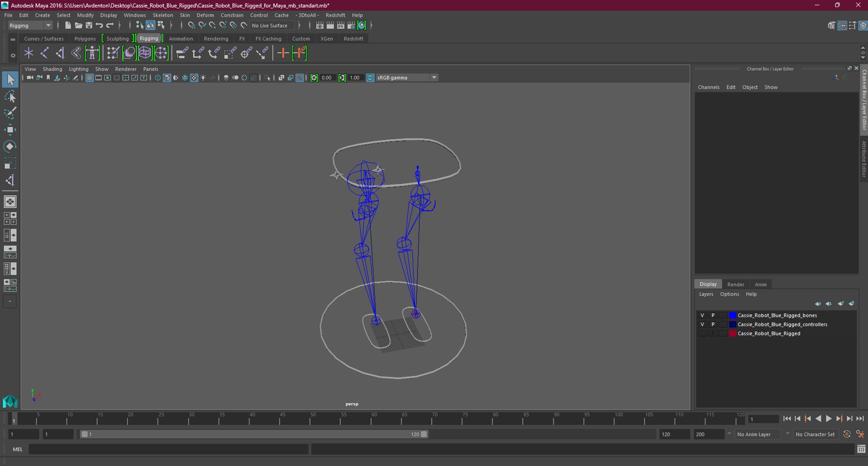Click the Go to Start of playback button

787,419
